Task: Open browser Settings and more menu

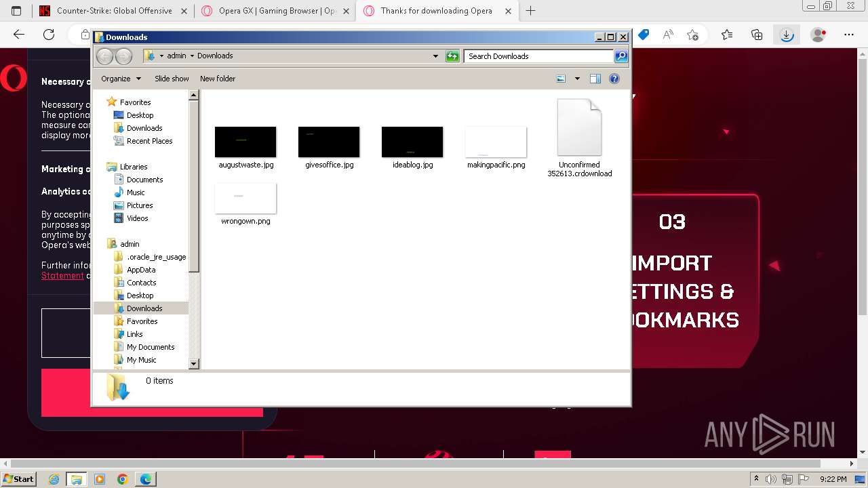Action: [x=849, y=35]
